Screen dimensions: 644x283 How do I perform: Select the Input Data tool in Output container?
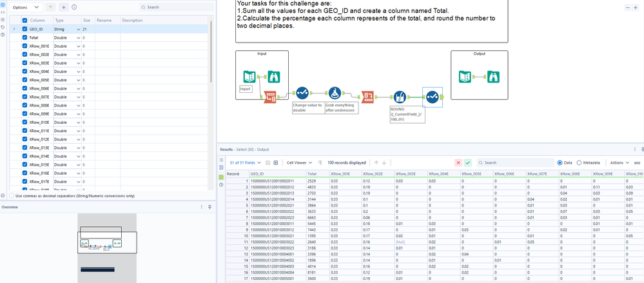point(465,77)
